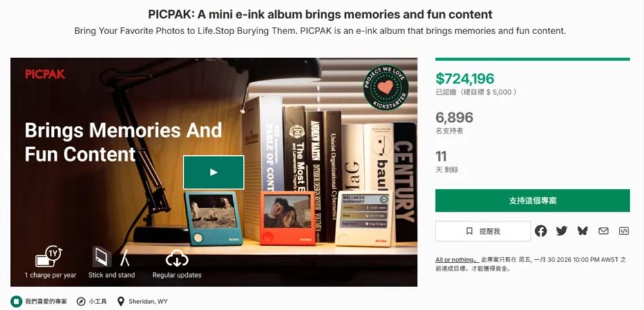Click the green 我們喜愛的專案 badge icon
This screenshot has width=644, height=310.
coord(16,301)
